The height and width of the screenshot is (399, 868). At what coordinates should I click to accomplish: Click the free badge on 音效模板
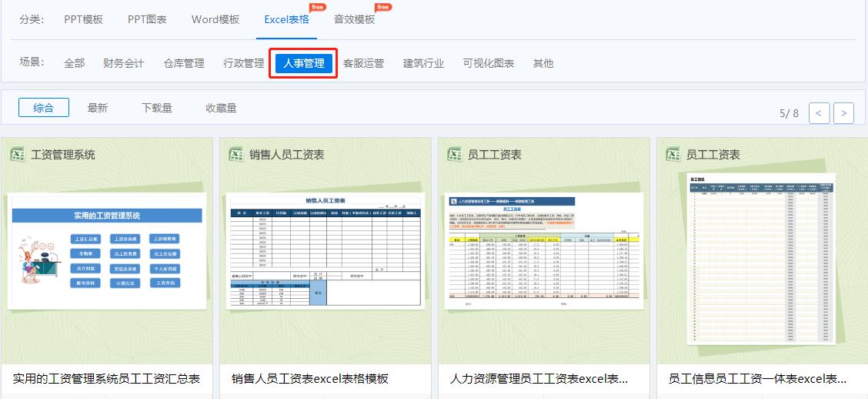coord(382,7)
